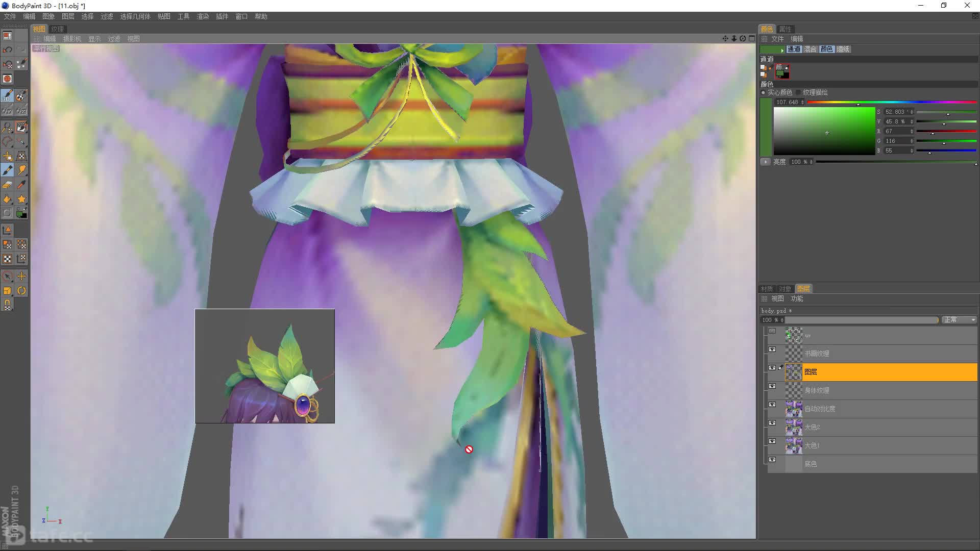This screenshot has height=551, width=980.
Task: Hide the 身体纹理 layer
Action: (772, 386)
